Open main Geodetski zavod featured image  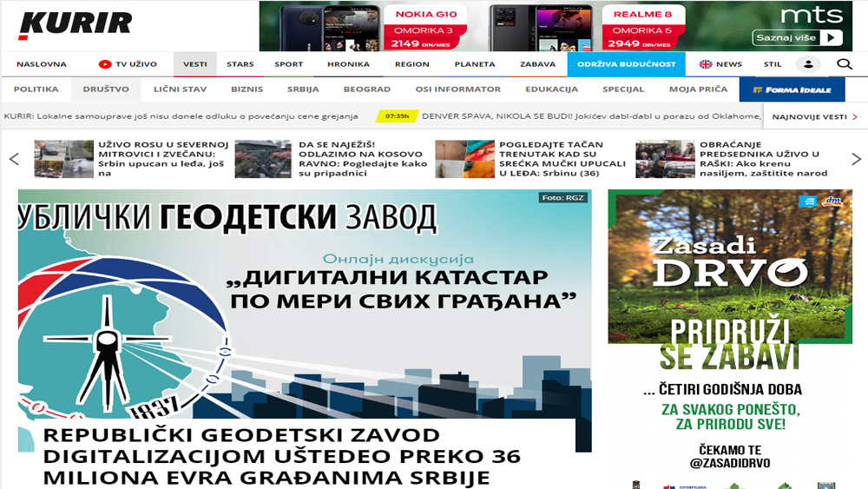pyautogui.click(x=305, y=305)
